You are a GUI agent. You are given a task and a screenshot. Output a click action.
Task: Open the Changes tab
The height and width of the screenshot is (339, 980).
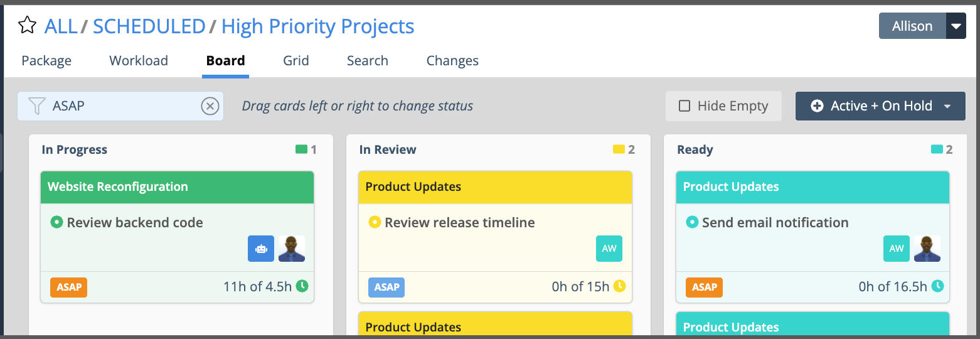pyautogui.click(x=452, y=61)
